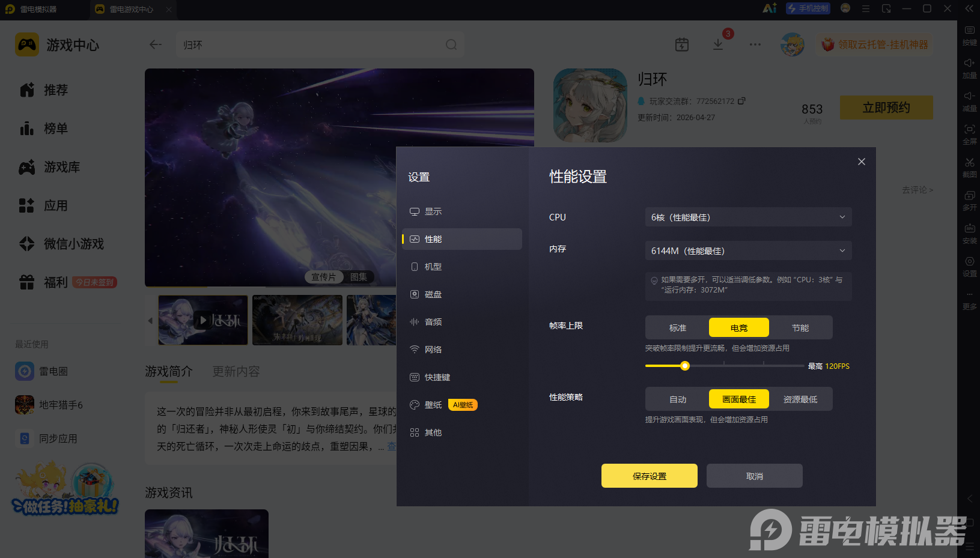The image size is (980, 558).
Task: Open 推荐 in left navigation
Action: click(x=43, y=90)
